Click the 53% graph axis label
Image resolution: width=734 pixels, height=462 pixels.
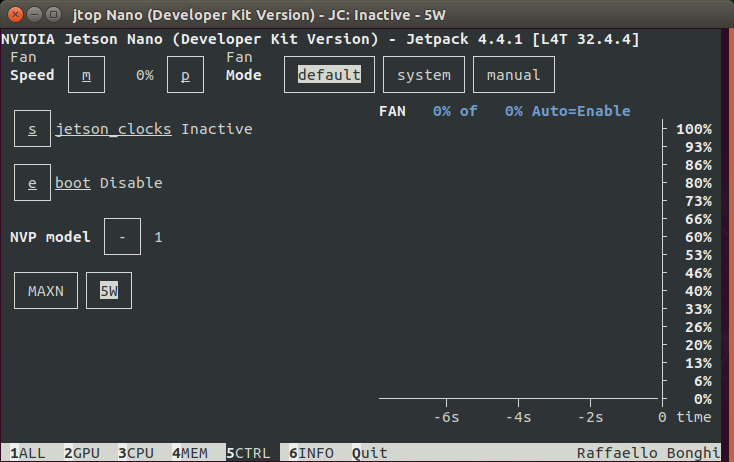pos(698,255)
